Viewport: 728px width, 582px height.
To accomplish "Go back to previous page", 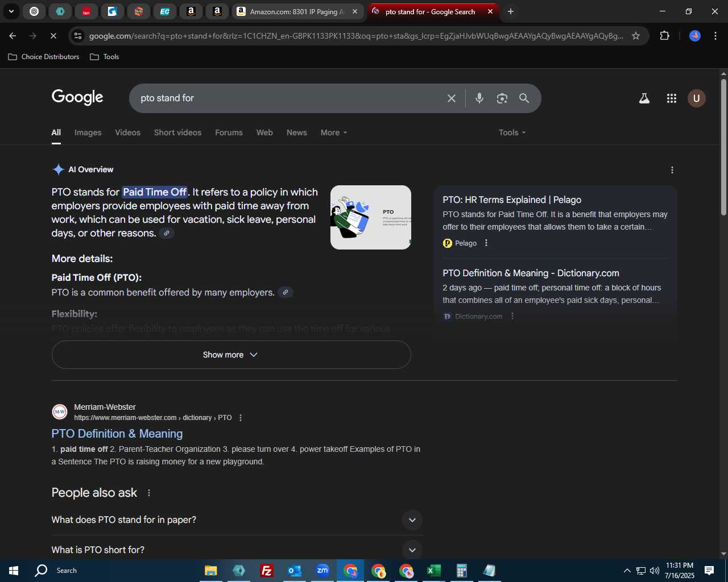I will click(13, 36).
